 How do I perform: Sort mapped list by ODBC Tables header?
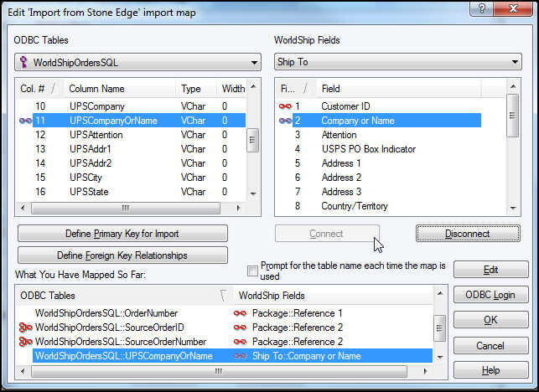click(x=125, y=296)
